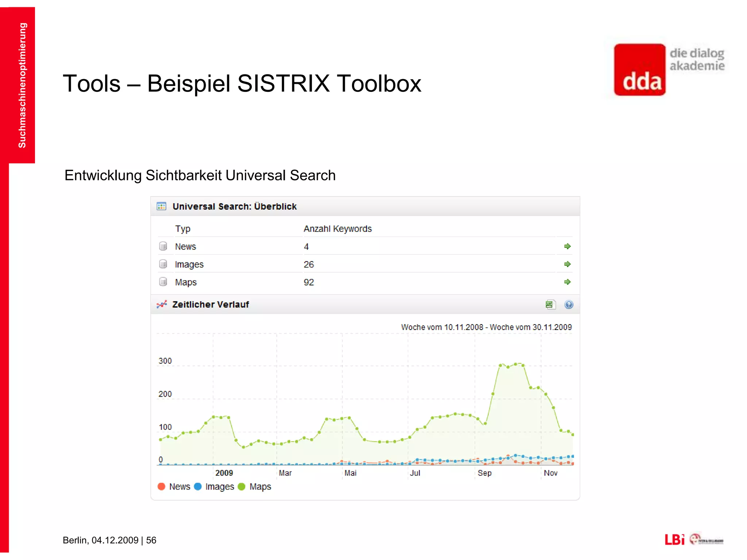Click the Images keyword count '26'
Image resolution: width=747 pixels, height=560 pixels.
[x=309, y=264]
